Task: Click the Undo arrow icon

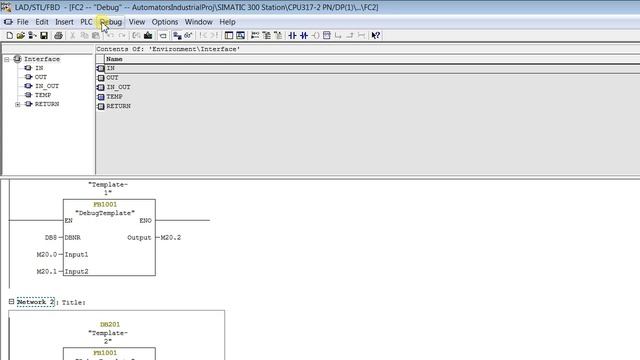Action: 110,36
